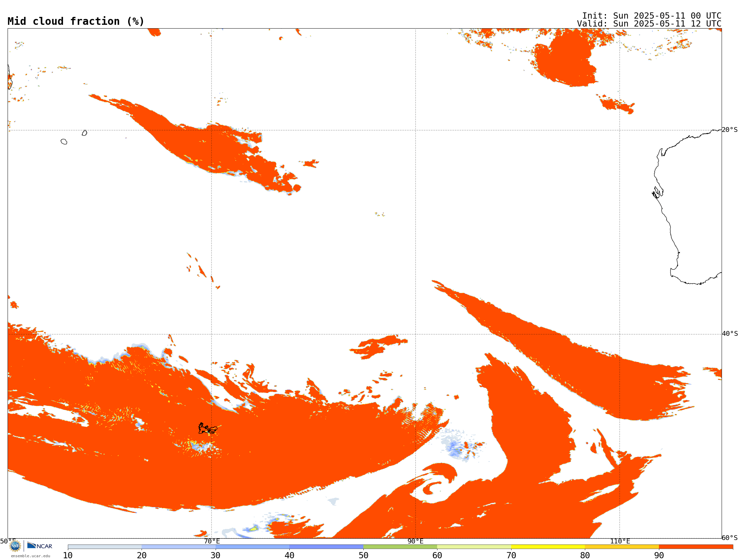Screen dimensions: 744x560
Task: Click the colorbar tick label 50
Action: point(363,555)
